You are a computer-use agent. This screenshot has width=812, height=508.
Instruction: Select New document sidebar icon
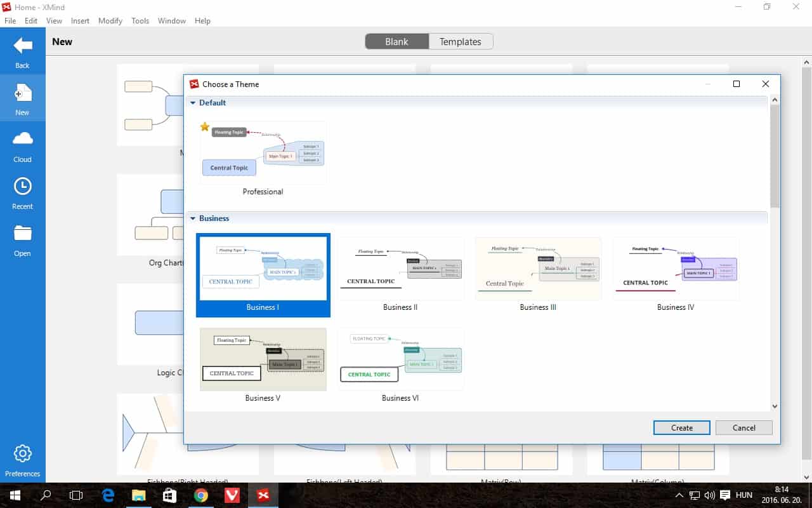22,93
